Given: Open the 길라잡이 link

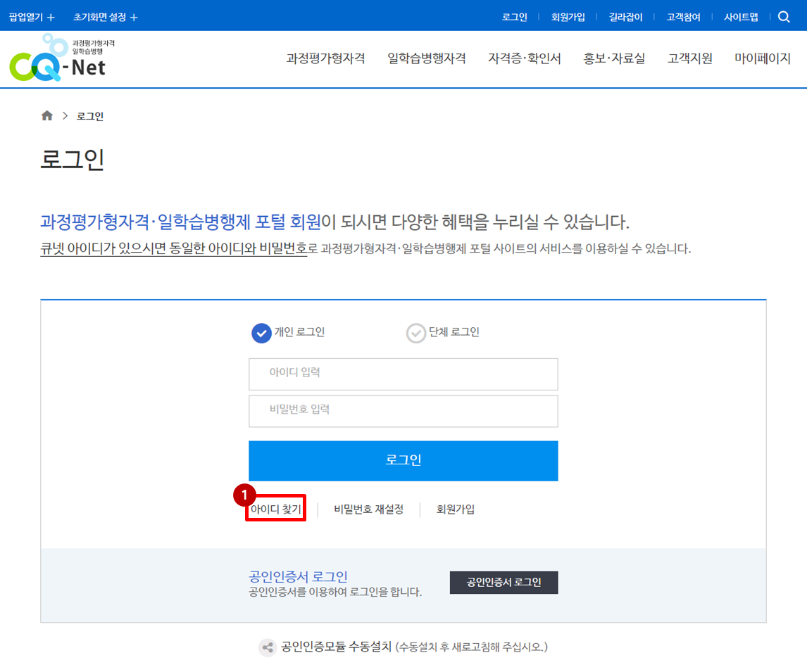Looking at the screenshot, I should click(626, 17).
